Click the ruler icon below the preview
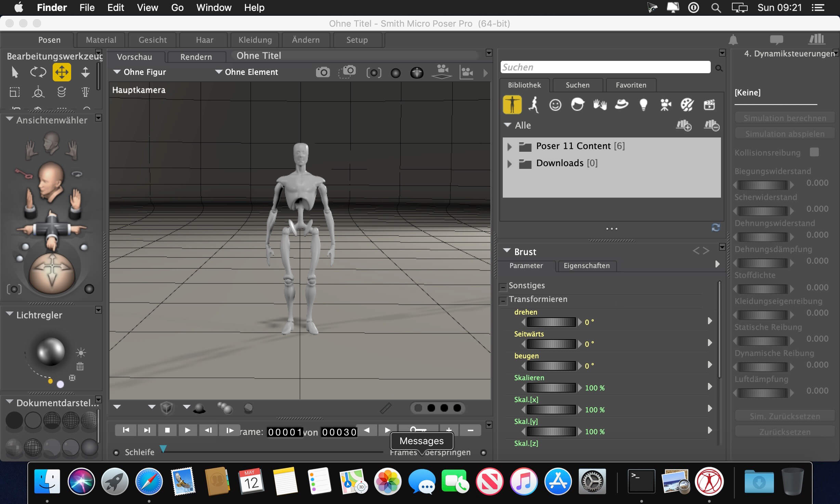 click(385, 408)
